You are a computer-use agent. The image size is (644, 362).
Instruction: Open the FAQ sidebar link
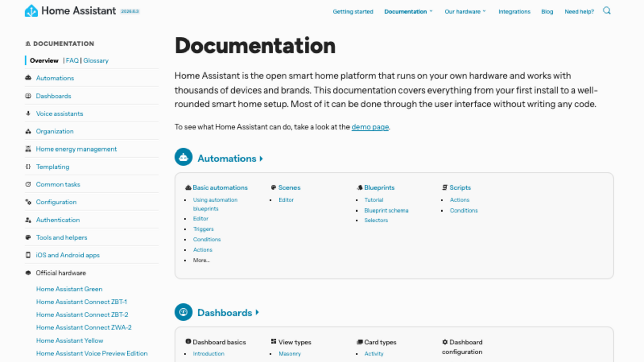(72, 61)
